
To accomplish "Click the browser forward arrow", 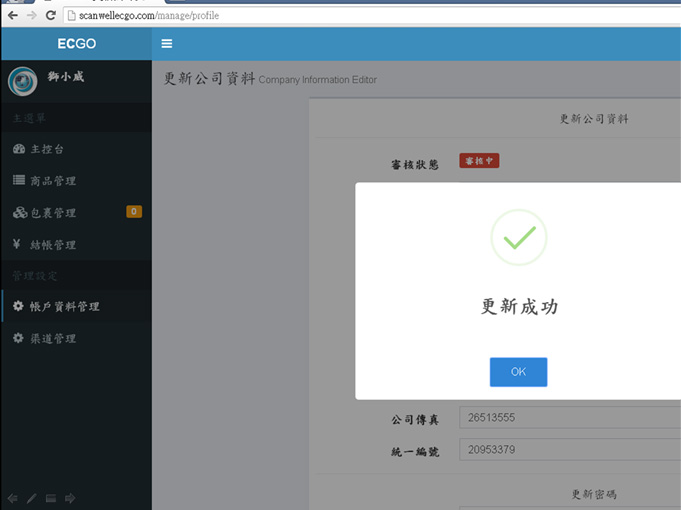I will [x=31, y=16].
